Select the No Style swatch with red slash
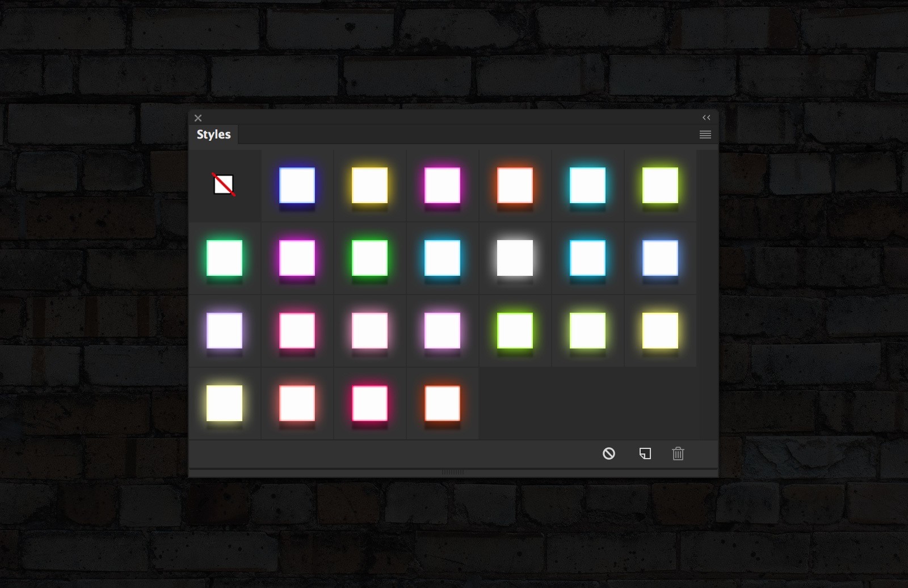Image resolution: width=908 pixels, height=588 pixels. click(x=224, y=184)
